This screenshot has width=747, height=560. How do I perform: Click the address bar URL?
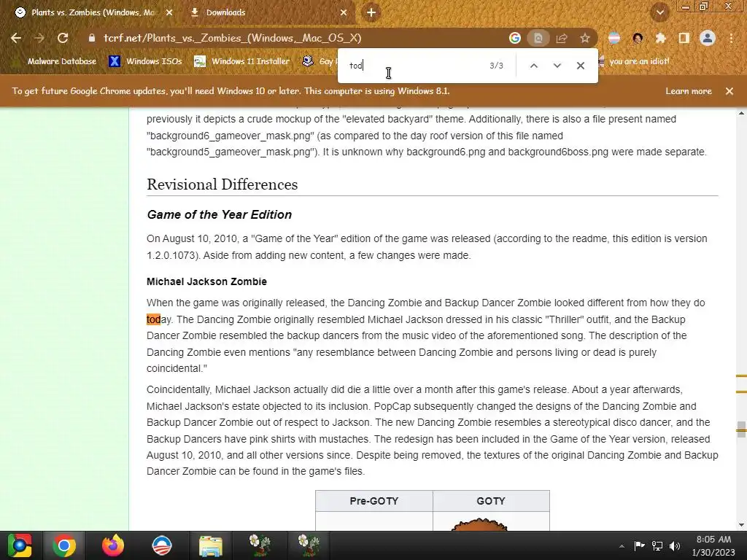pos(233,38)
